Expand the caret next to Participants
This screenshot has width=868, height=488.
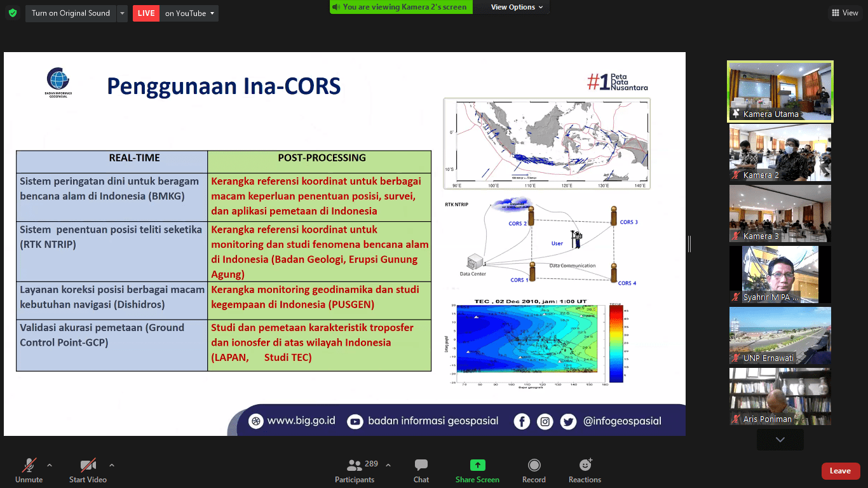coord(388,465)
